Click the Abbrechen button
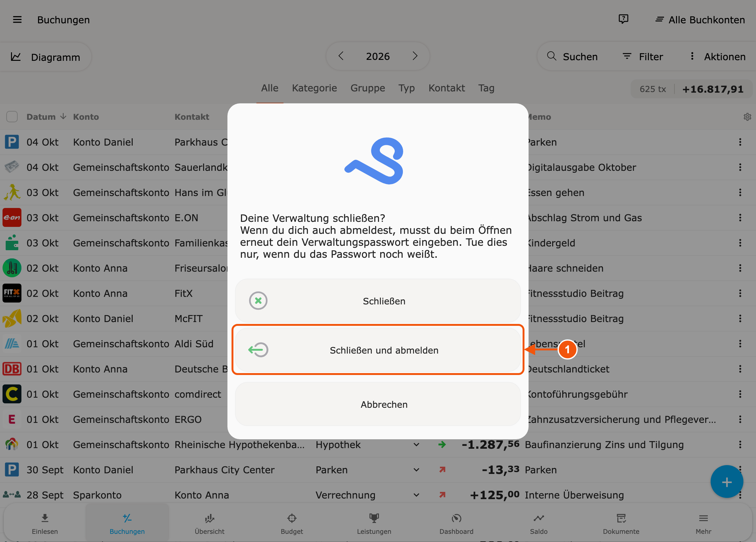This screenshot has height=542, width=756. pyautogui.click(x=378, y=404)
